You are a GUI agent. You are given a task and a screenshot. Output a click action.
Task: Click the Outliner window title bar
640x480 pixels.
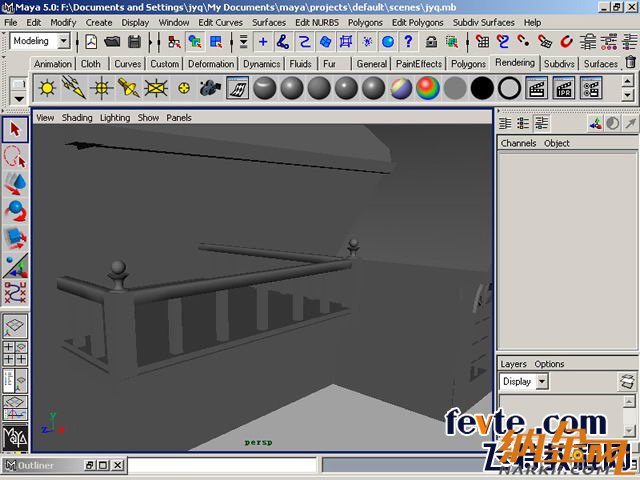click(x=40, y=465)
